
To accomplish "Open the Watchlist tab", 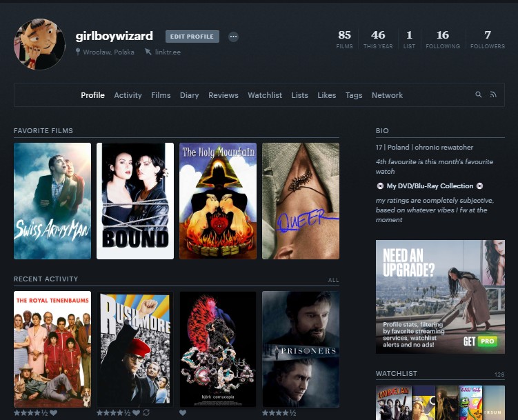I will click(265, 95).
